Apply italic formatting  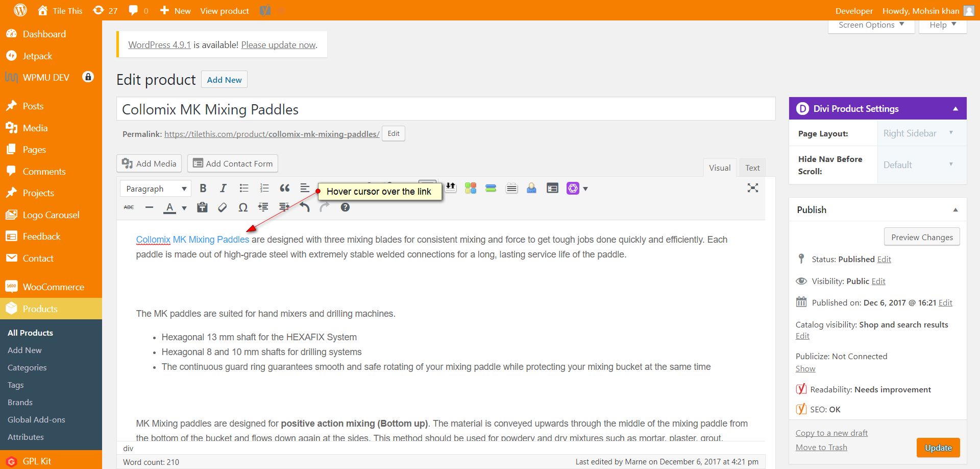point(223,189)
